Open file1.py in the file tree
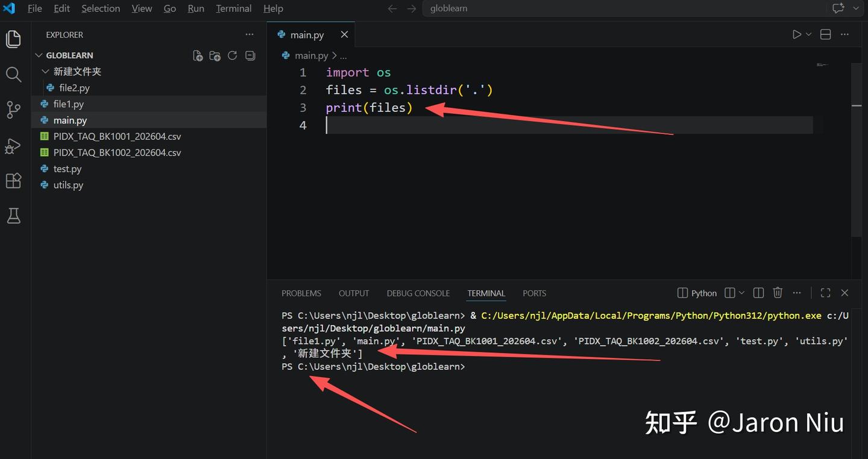The height and width of the screenshot is (459, 868). (149, 104)
